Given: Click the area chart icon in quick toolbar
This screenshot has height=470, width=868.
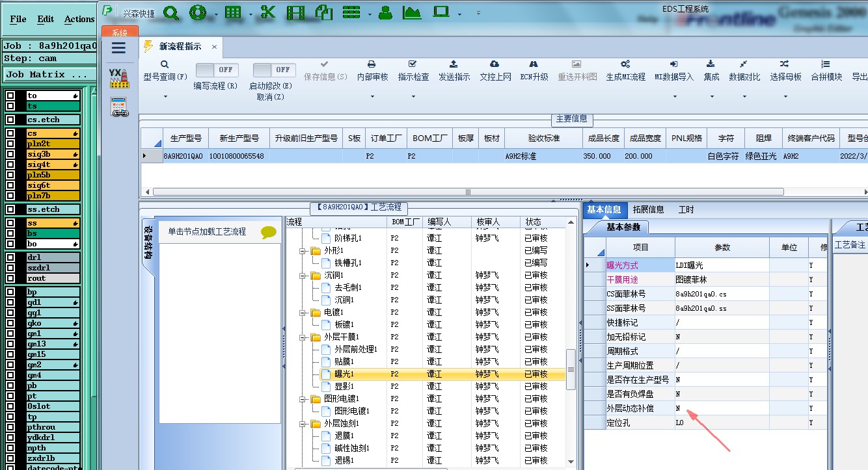Looking at the screenshot, I should point(412,12).
